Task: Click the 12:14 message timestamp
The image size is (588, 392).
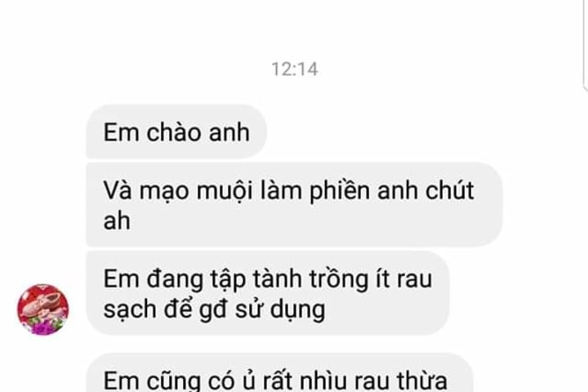Action: pyautogui.click(x=295, y=69)
